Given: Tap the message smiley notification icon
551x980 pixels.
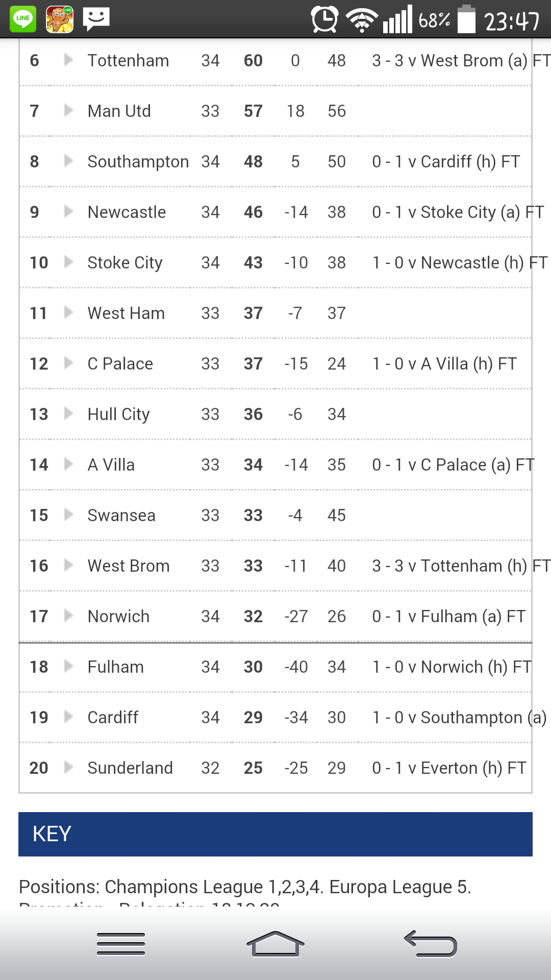Looking at the screenshot, I should coord(96,19).
